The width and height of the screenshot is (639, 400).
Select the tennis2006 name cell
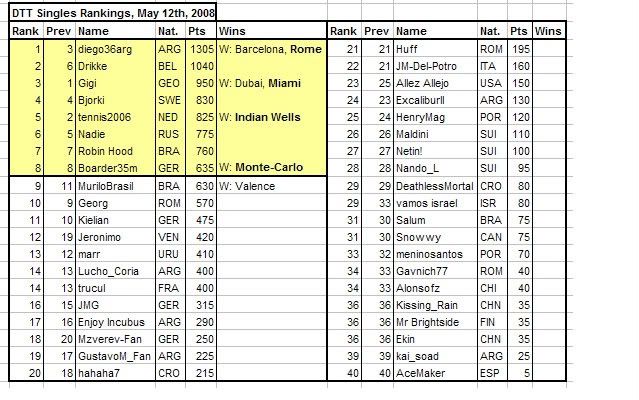[x=116, y=117]
